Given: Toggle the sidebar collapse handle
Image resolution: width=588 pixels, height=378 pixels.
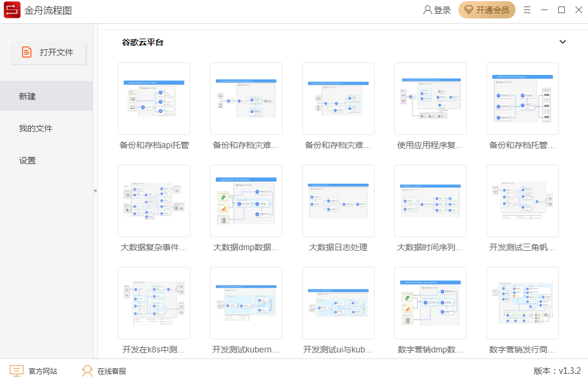Looking at the screenshot, I should click(95, 191).
